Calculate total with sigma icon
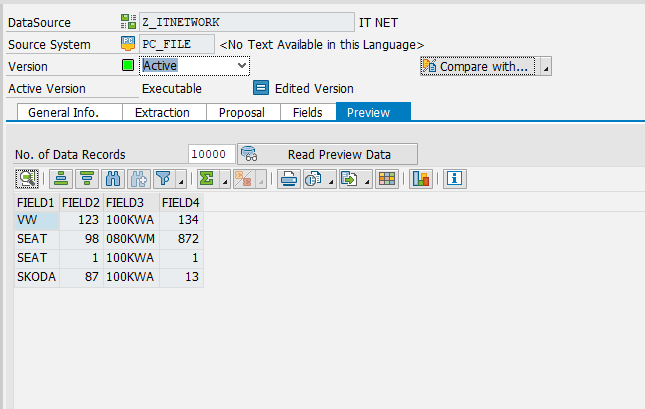 207,179
